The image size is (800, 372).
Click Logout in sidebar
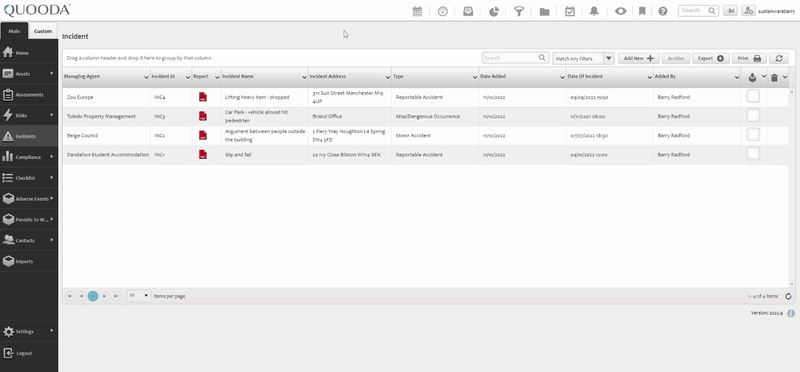[x=29, y=353]
